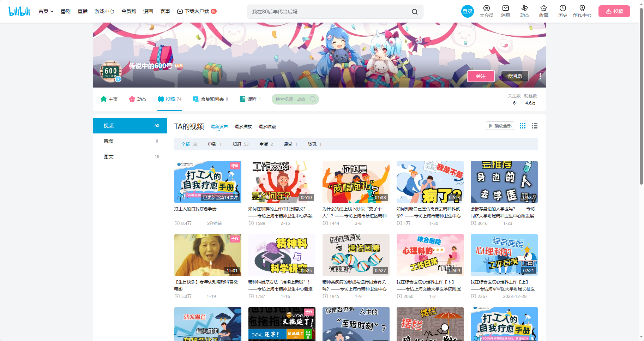Open the 关注数 count
Screen dimensions: 644x341
(514, 100)
